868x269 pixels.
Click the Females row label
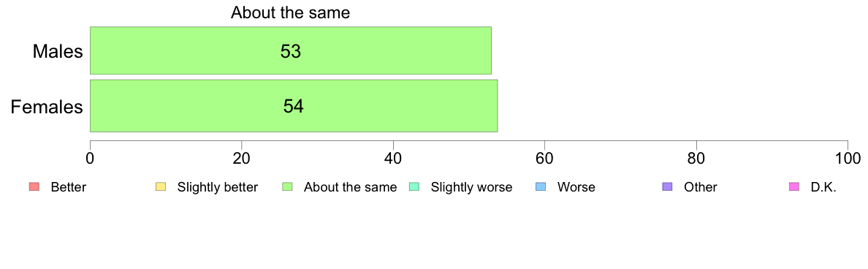(47, 106)
